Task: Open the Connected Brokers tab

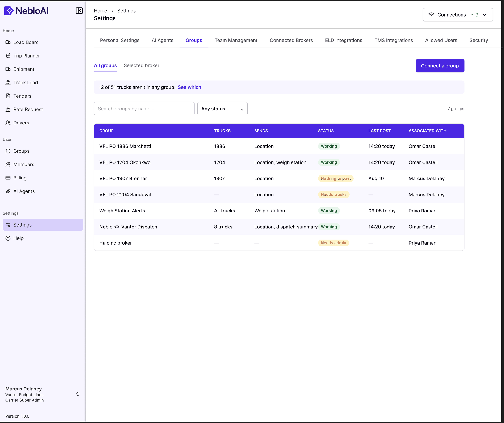Action: [291, 40]
